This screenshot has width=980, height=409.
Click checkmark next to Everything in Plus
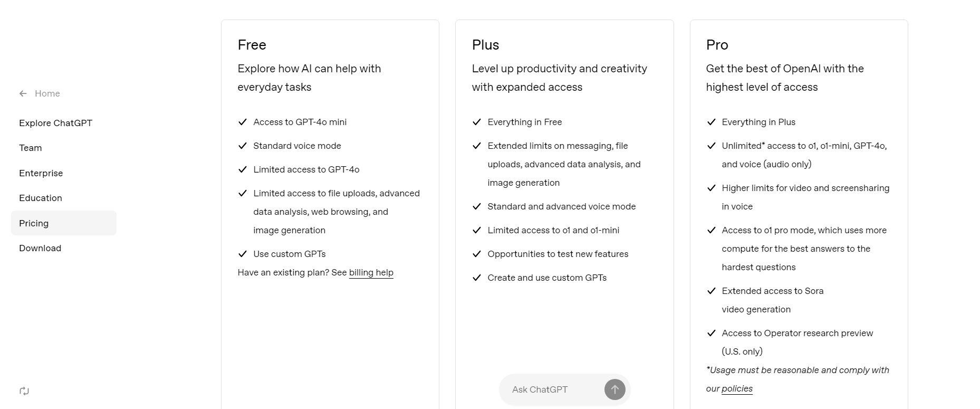711,122
